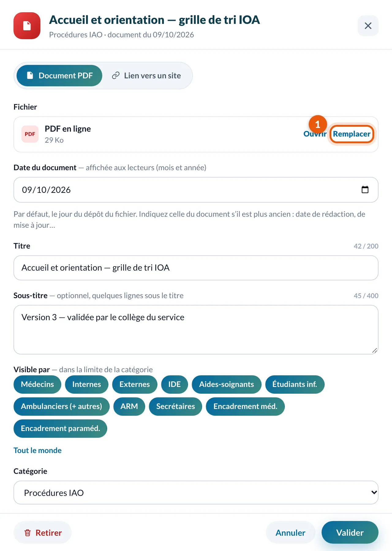Image resolution: width=392 pixels, height=551 pixels.
Task: Click the Annuler button
Action: 290,532
